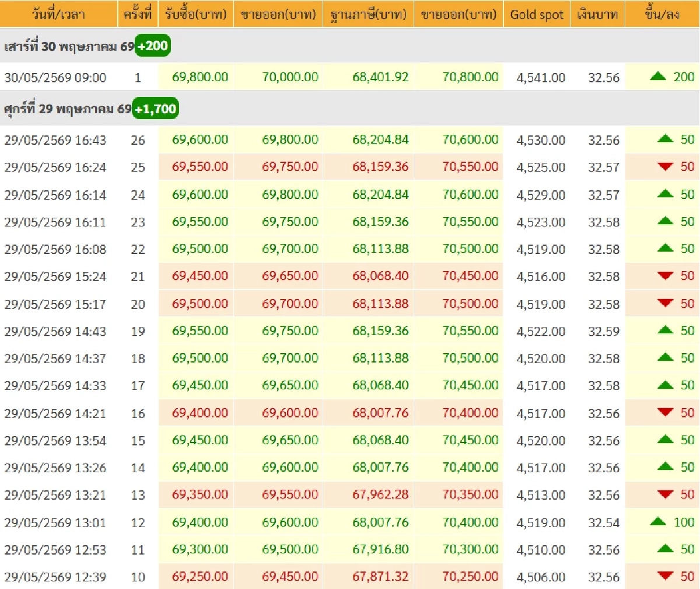Click the รับซื้อ(บาท) column header
700x589 pixels.
(195, 14)
